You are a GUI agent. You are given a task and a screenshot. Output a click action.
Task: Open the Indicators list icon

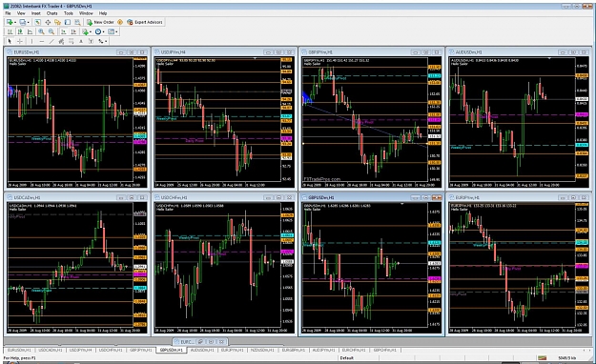[85, 31]
